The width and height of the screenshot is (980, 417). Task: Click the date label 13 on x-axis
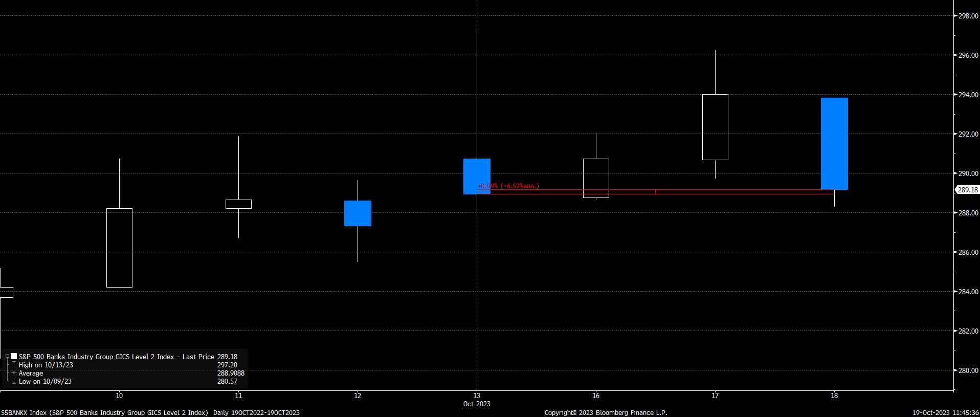coord(477,396)
